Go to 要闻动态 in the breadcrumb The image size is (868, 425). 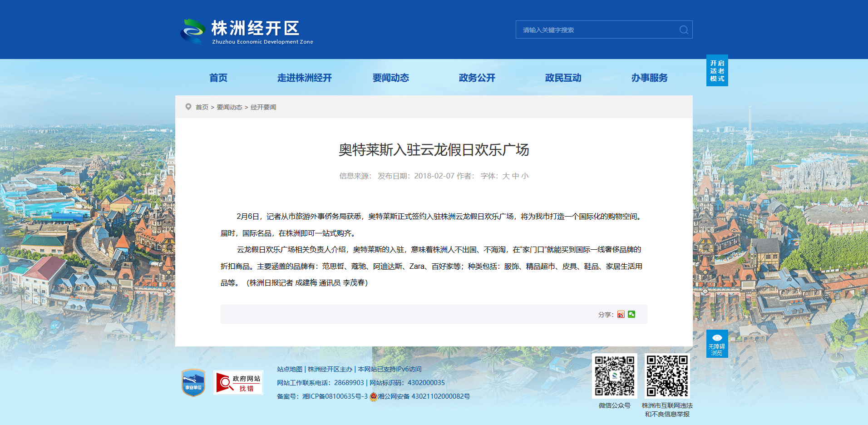(x=229, y=107)
